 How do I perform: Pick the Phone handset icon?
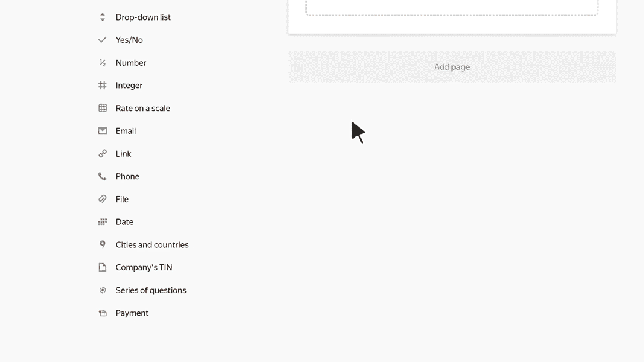102,177
